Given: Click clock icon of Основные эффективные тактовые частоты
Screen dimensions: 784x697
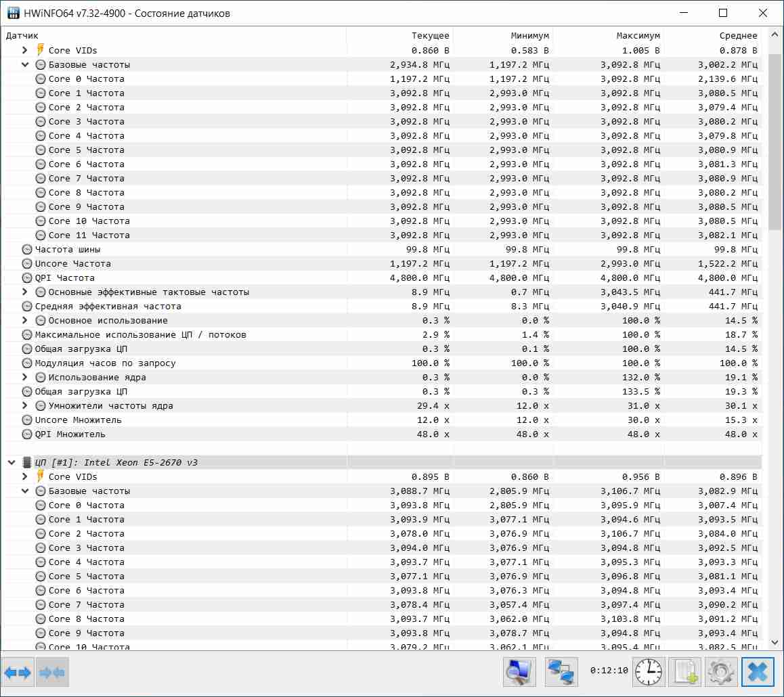Looking at the screenshot, I should coord(41,292).
